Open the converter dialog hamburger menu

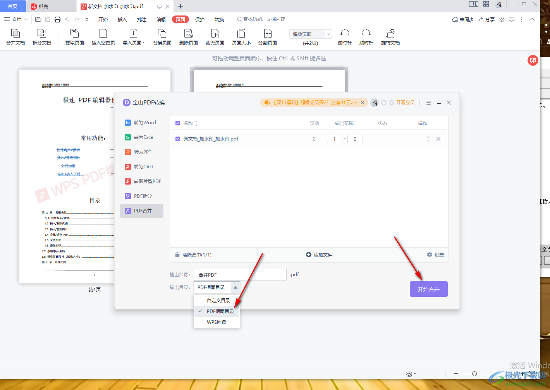tap(429, 103)
